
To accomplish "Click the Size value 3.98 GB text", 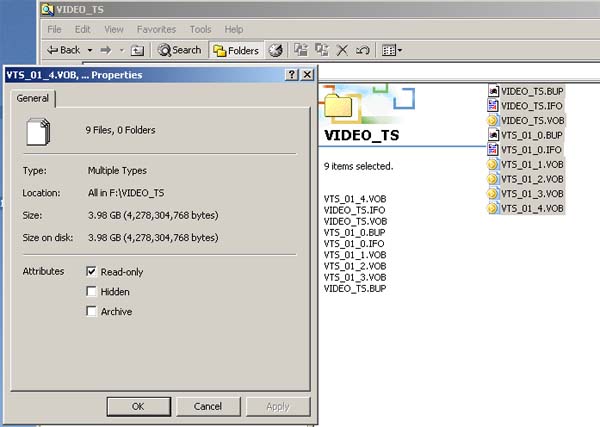I will pyautogui.click(x=153, y=215).
